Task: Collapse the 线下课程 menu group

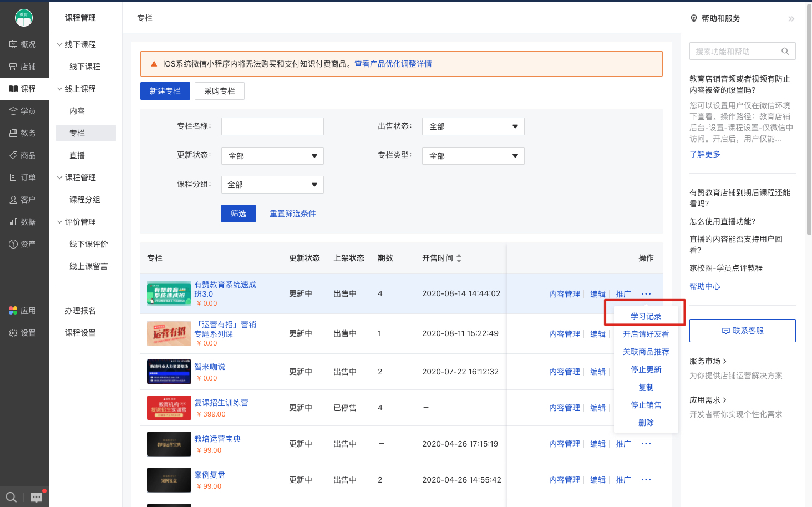Action: coord(59,44)
